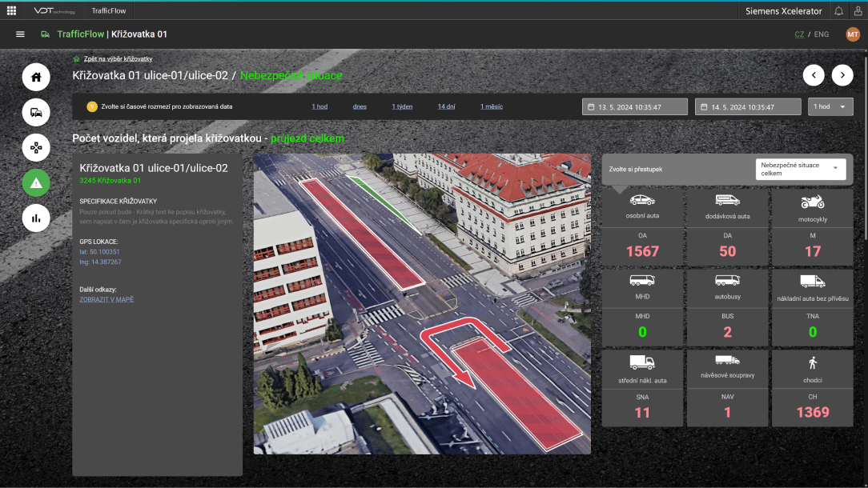Image resolution: width=868 pixels, height=488 pixels.
Task: Open the bar chart statistics icon
Action: [x=36, y=218]
